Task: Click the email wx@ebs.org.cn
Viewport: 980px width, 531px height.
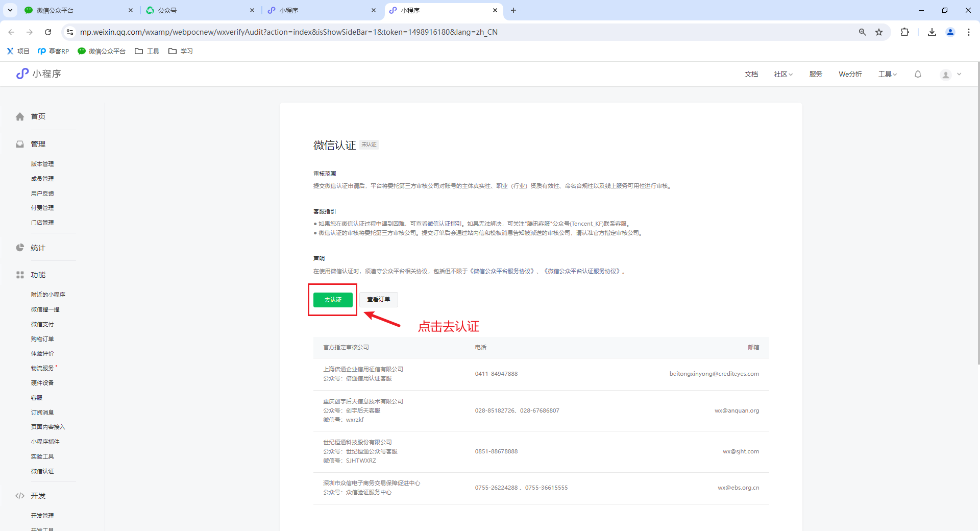Action: (x=738, y=488)
